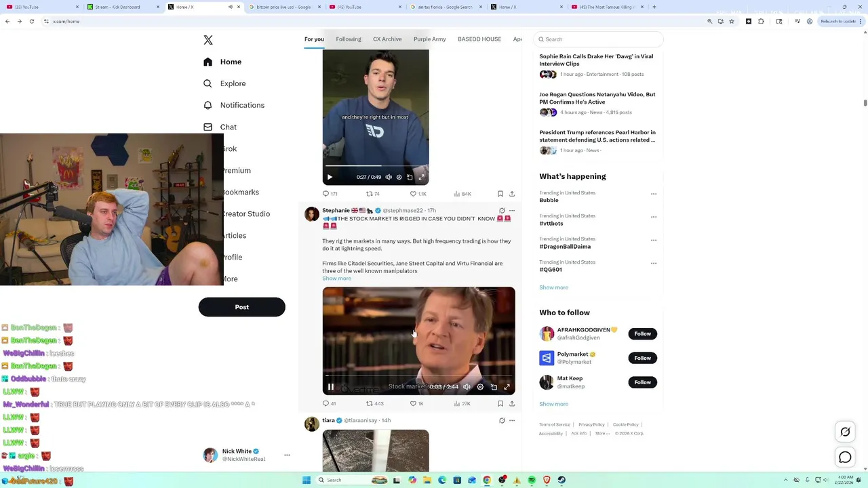Seek the Stock market video progress bar
Viewport: 868px width, 488px height.
pos(418,375)
